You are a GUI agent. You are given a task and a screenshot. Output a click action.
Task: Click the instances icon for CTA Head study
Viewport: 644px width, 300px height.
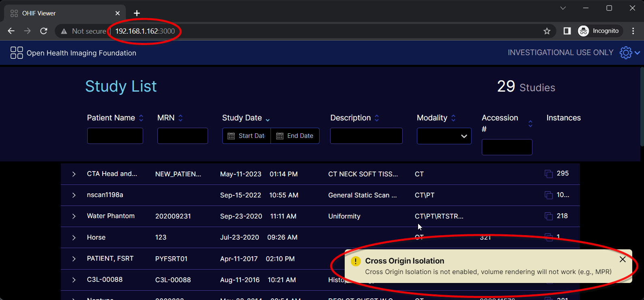click(548, 174)
